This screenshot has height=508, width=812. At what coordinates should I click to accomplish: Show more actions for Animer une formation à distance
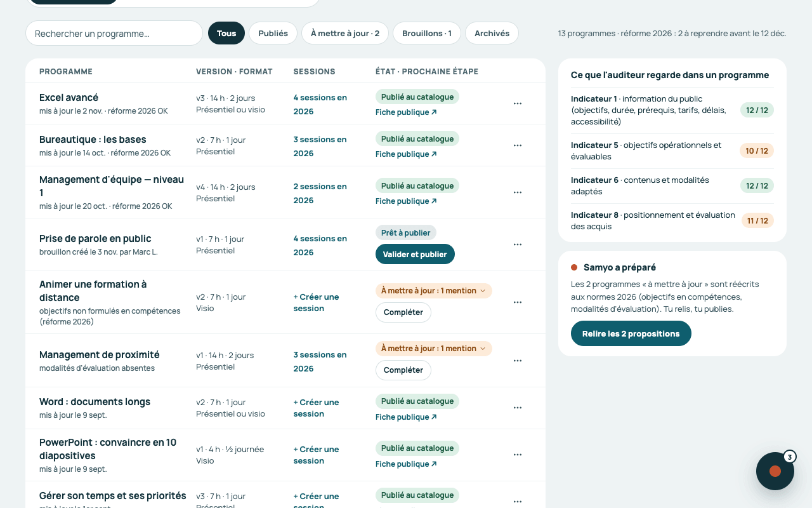point(518,302)
